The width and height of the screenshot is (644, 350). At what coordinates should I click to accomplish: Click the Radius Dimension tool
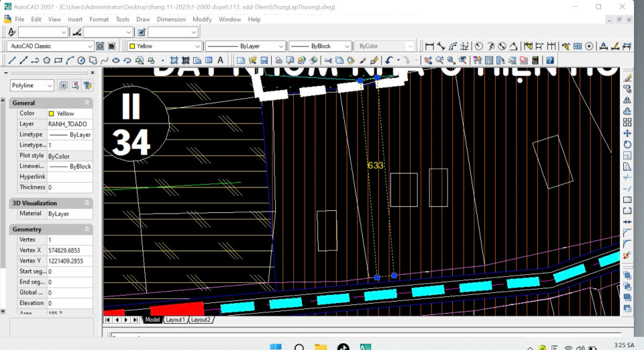click(479, 46)
